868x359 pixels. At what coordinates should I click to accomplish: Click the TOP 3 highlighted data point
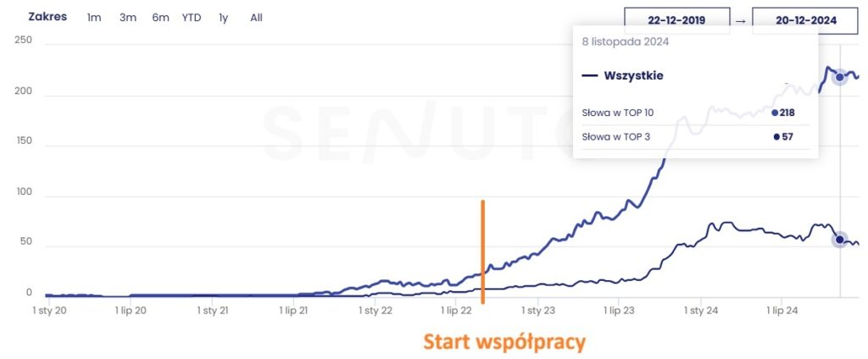(x=840, y=240)
